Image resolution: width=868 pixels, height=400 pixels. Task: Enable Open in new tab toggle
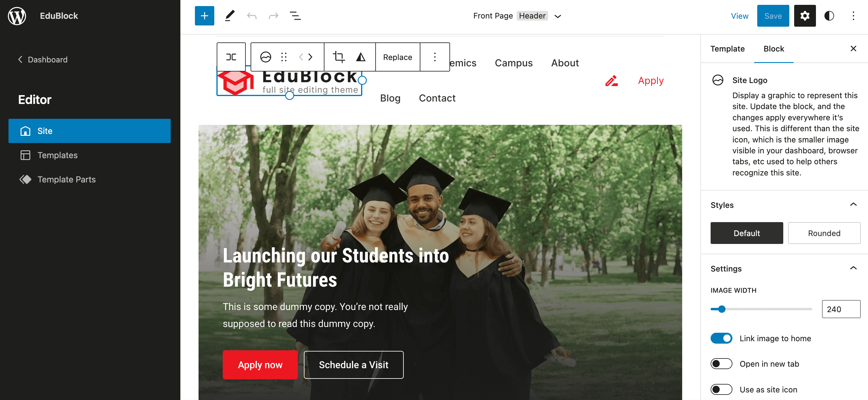coord(721,364)
